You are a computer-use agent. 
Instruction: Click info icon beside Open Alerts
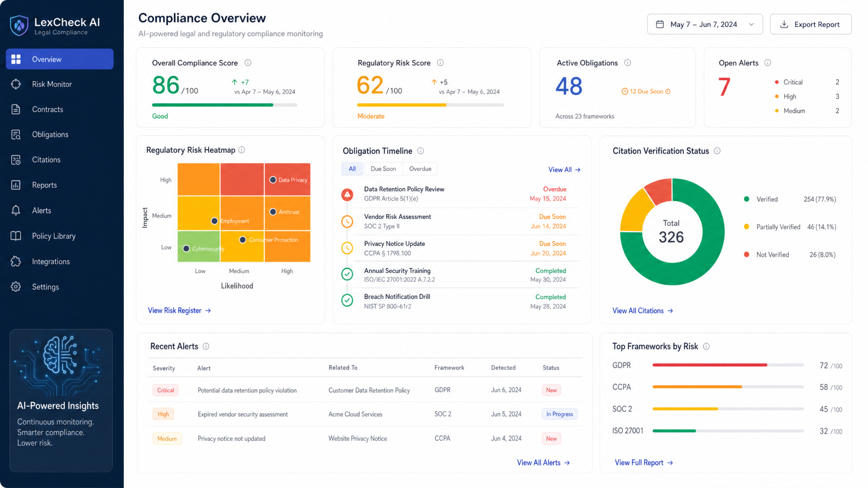point(768,63)
